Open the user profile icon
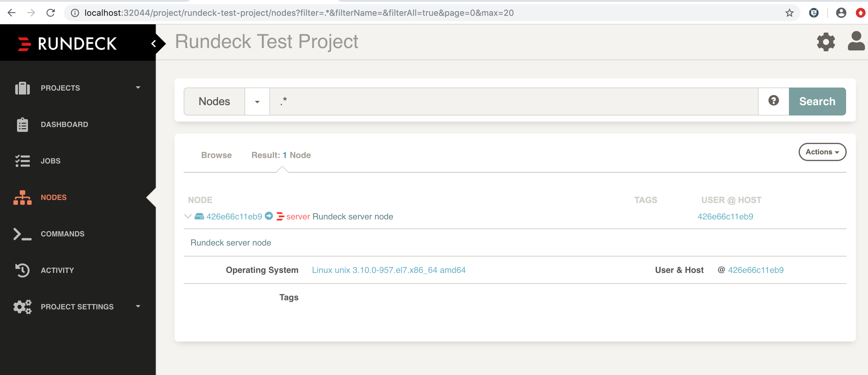 click(x=856, y=42)
